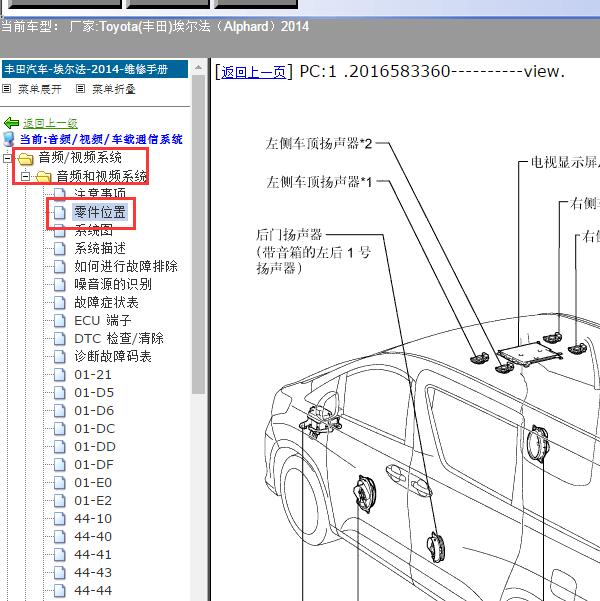Open the 系统描述 page
600x601 pixels.
click(100, 248)
